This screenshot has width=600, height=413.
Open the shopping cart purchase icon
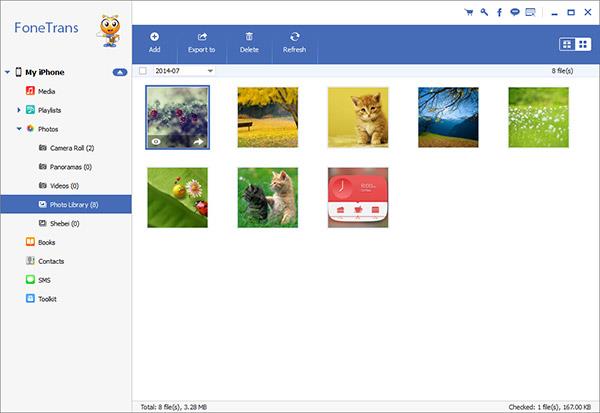[468, 12]
